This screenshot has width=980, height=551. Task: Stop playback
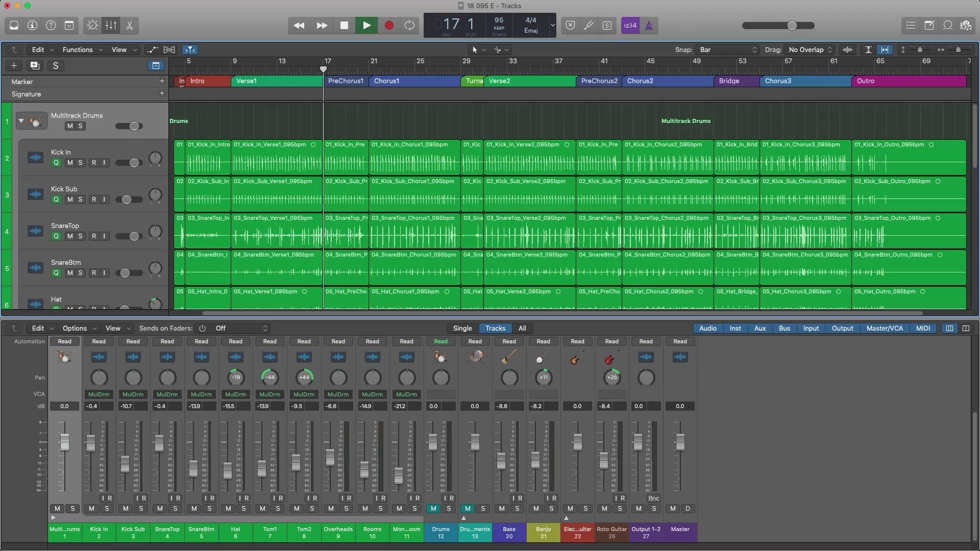344,25
